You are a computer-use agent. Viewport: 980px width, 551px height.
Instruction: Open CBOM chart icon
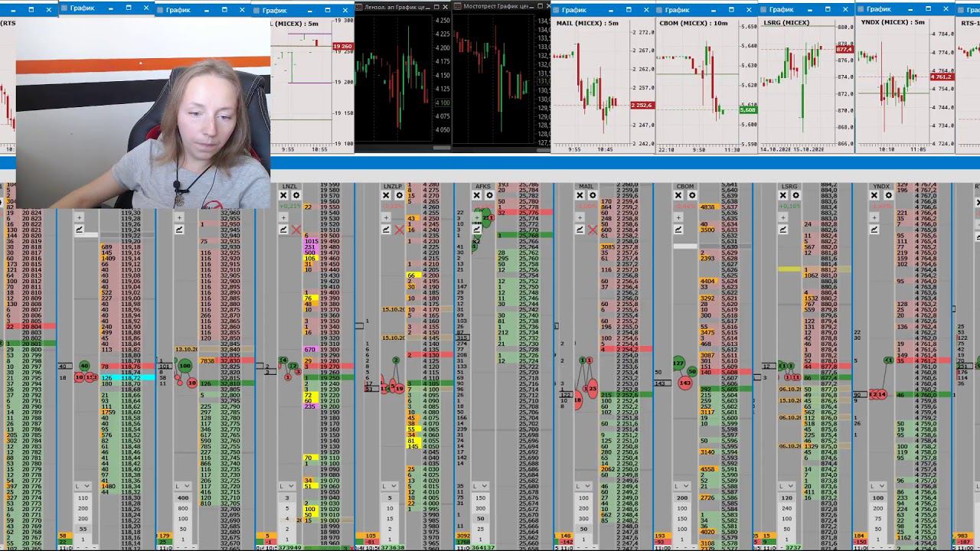tap(678, 230)
